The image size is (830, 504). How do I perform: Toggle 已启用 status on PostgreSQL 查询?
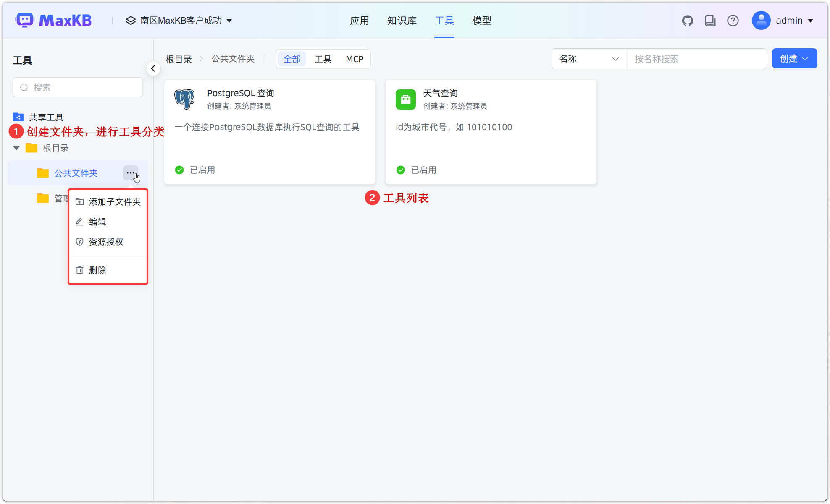pyautogui.click(x=179, y=170)
